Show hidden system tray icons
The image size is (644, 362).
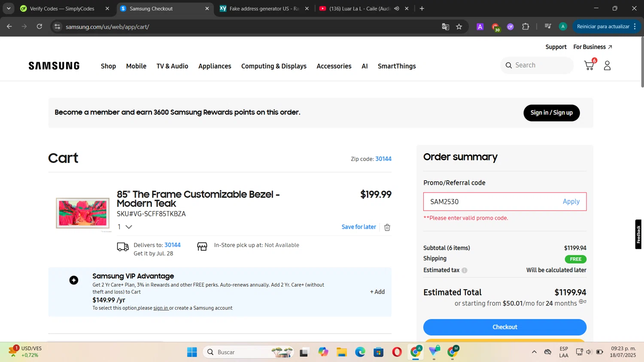[534, 352]
